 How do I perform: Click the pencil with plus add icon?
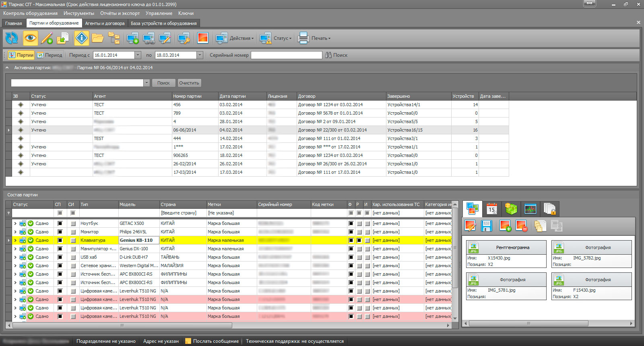[x=47, y=38]
